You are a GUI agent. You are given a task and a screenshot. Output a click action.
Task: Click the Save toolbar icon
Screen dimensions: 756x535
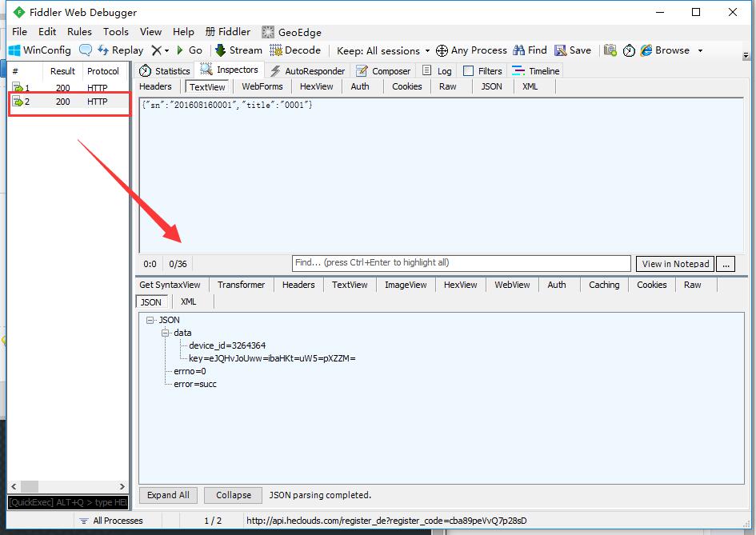pos(560,50)
